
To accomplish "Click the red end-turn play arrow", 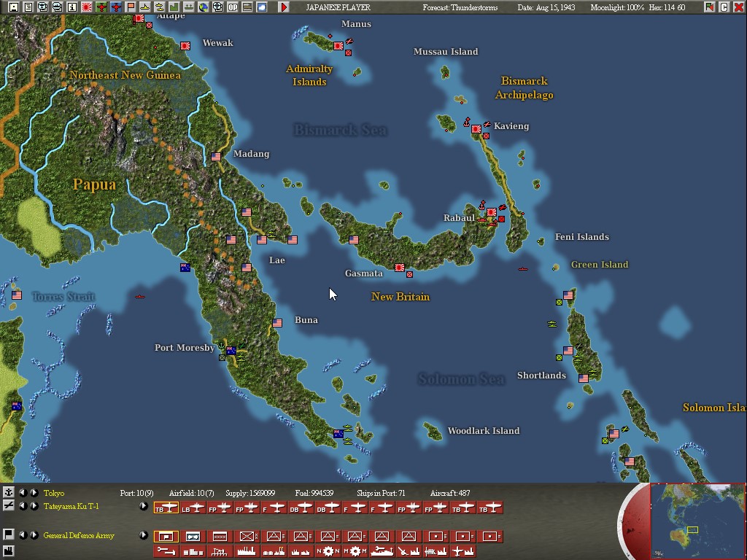I will click(x=284, y=7).
